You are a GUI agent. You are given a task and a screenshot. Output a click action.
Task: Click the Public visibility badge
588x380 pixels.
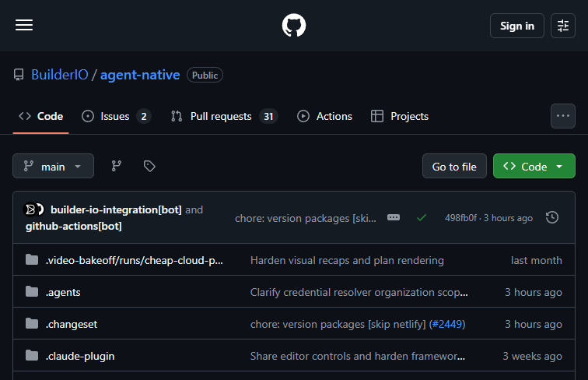[205, 75]
